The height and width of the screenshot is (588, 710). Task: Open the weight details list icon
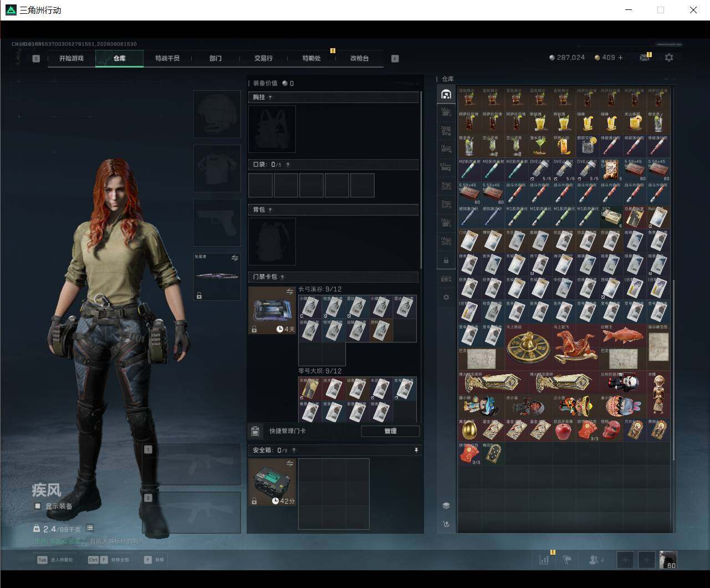pos(90,528)
